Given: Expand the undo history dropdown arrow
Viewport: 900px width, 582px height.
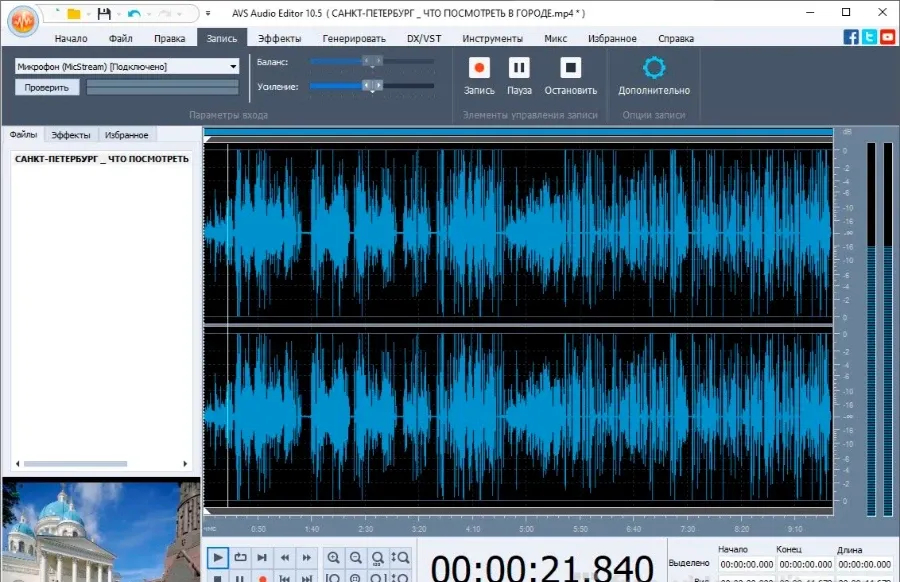Looking at the screenshot, I should pyautogui.click(x=149, y=14).
